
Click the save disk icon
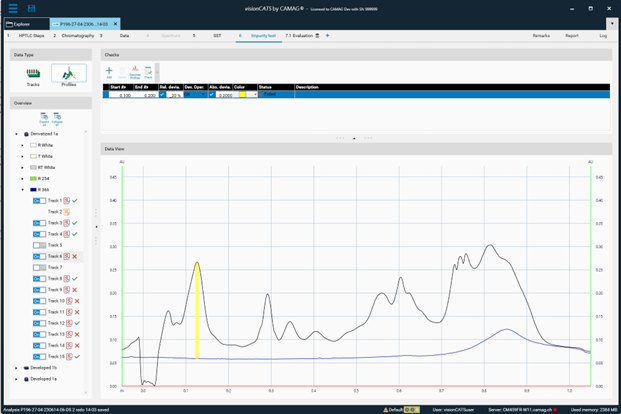click(x=32, y=7)
